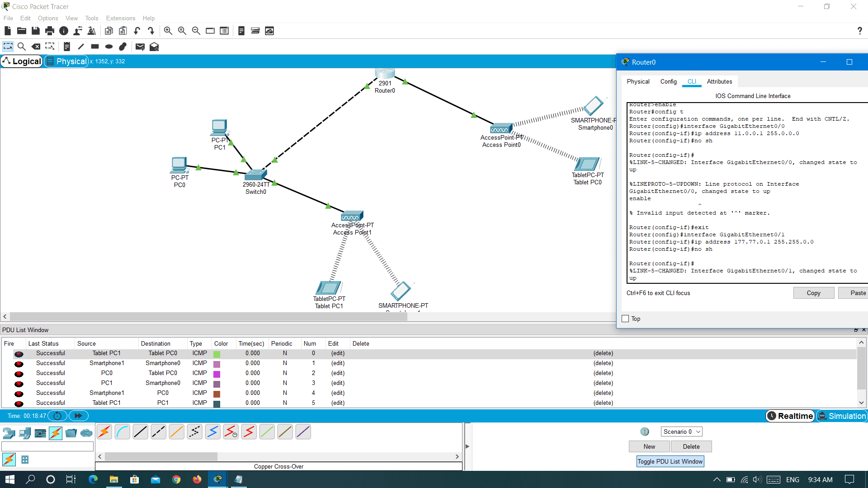Copy selection via toolbar copy icon

(x=108, y=31)
